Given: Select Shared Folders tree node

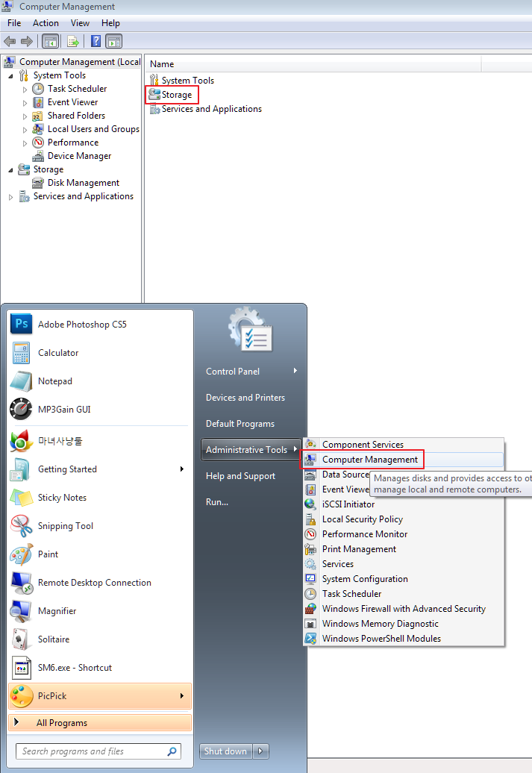Looking at the screenshot, I should 76,116.
